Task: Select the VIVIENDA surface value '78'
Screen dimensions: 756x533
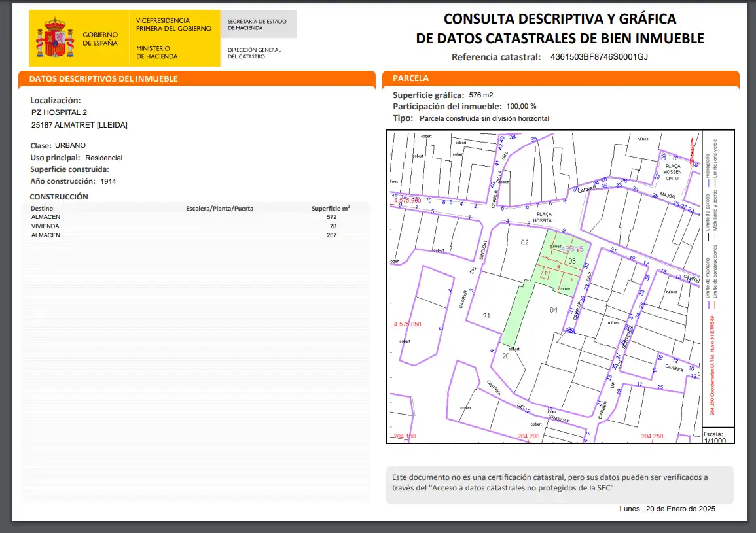Action: (x=333, y=226)
